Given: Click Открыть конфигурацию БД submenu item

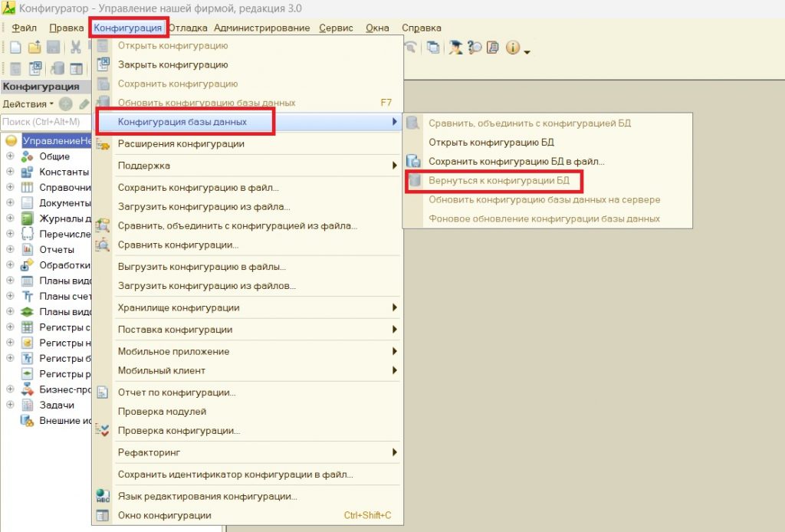Looking at the screenshot, I should (491, 142).
